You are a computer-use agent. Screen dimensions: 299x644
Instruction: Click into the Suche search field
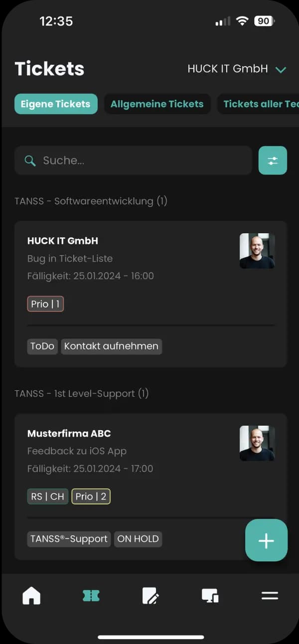[x=133, y=161]
